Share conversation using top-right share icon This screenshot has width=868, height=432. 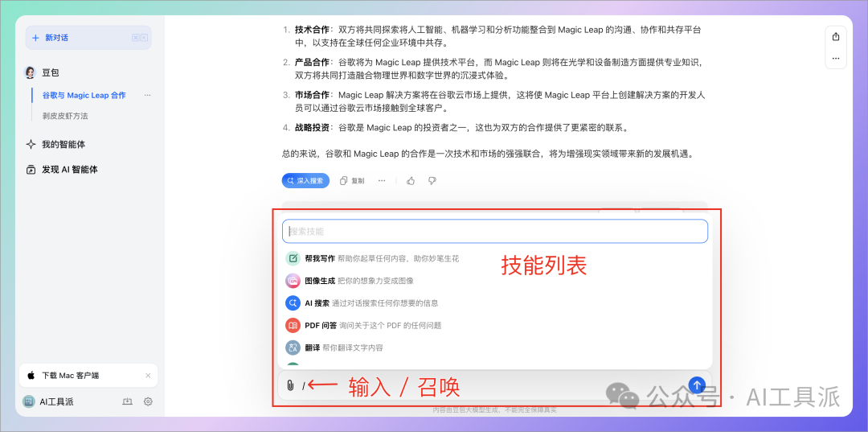point(836,36)
